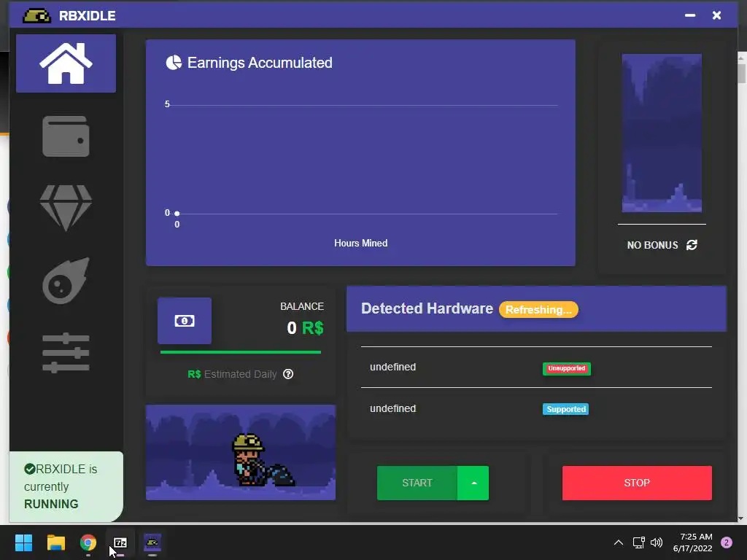This screenshot has width=747, height=560.
Task: Click the first undefined hardware row
Action: click(x=536, y=367)
